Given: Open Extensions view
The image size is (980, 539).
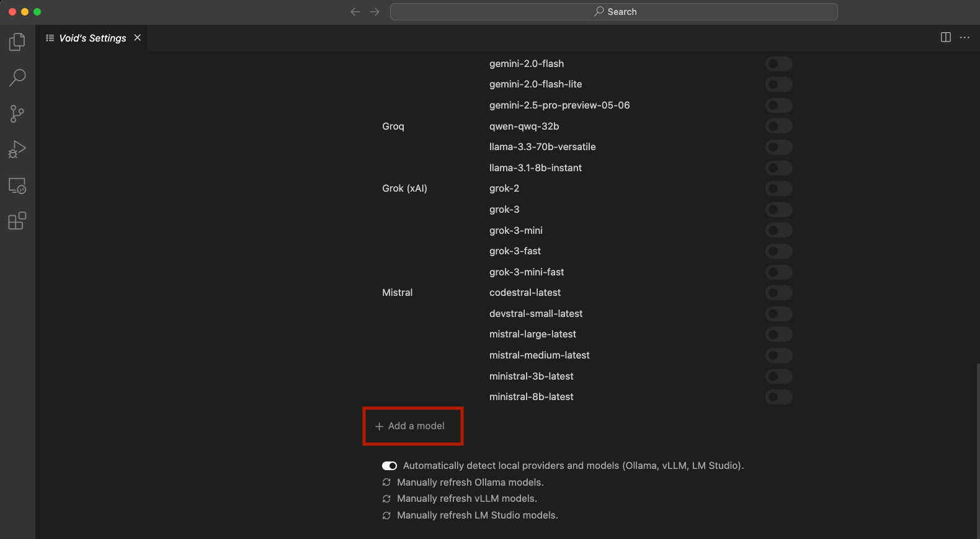Looking at the screenshot, I should pyautogui.click(x=17, y=221).
